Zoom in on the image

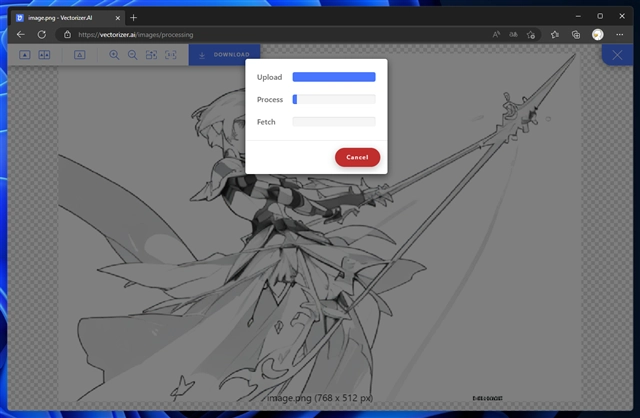click(114, 55)
